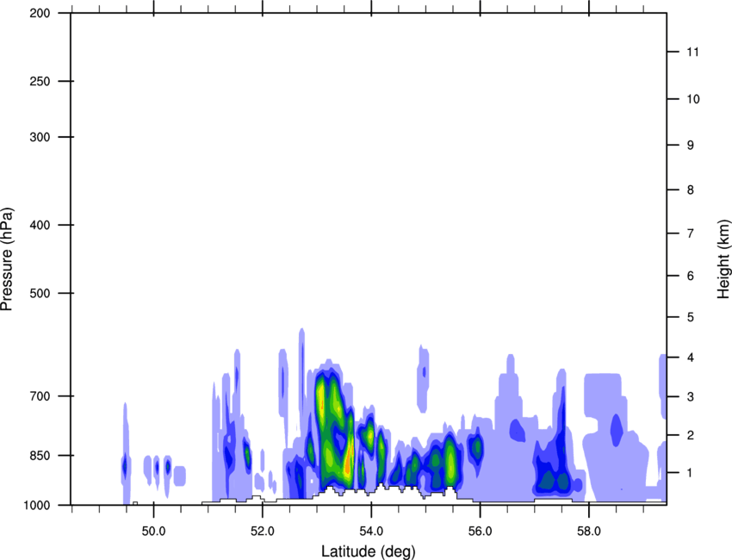Click the 1 km height tick label
This screenshot has height=560, width=732.
[691, 473]
